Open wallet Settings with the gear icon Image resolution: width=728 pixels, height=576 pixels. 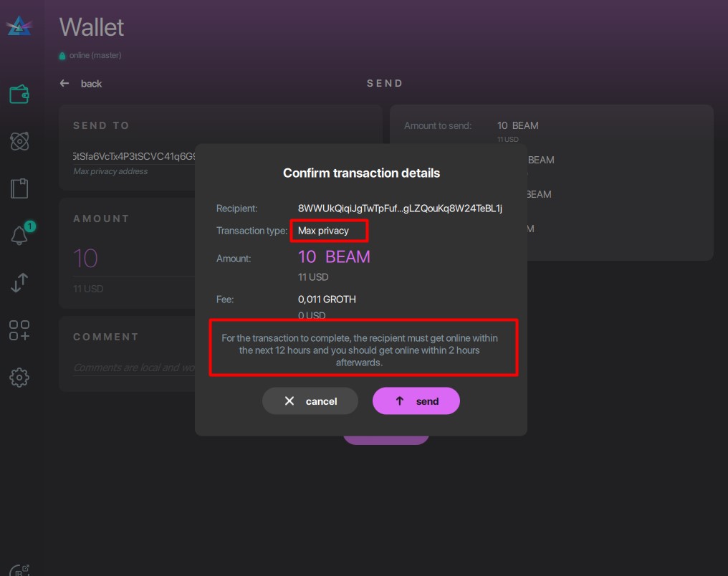point(21,378)
